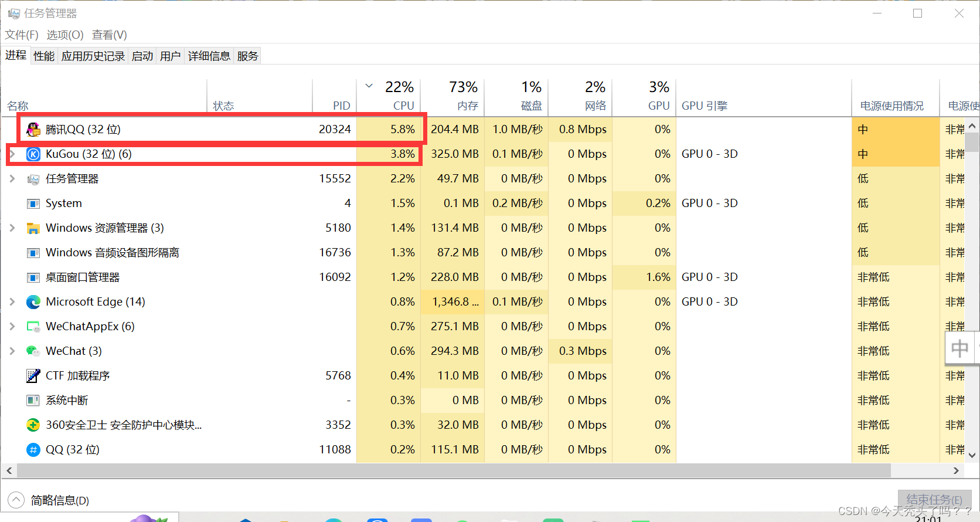
Task: Click the Task Manager title bar icon
Action: click(13, 13)
